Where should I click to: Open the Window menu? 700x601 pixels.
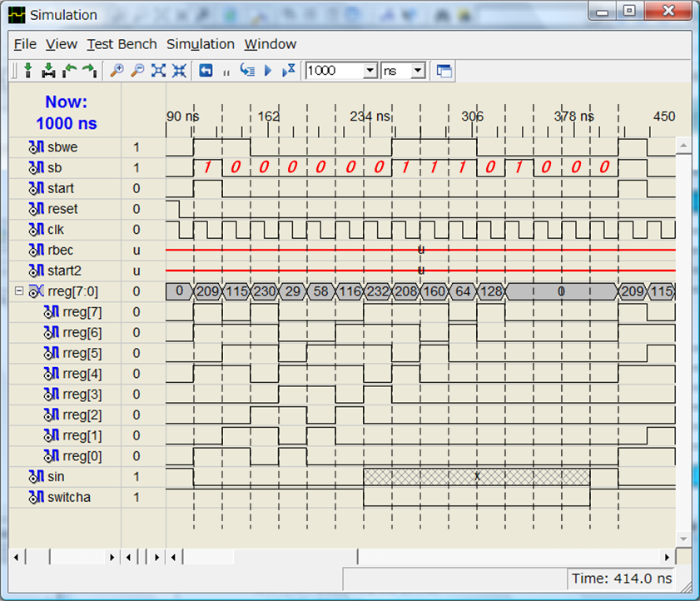tap(270, 44)
